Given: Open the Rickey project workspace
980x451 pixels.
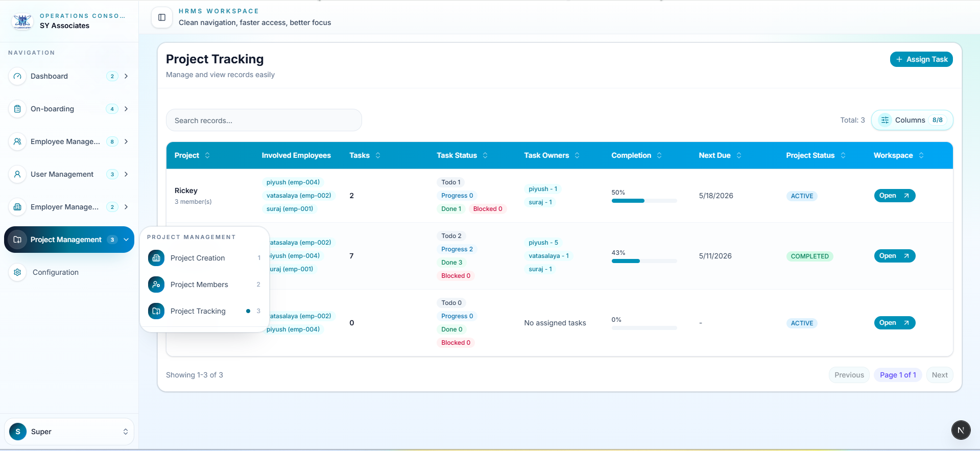Looking at the screenshot, I should tap(894, 196).
